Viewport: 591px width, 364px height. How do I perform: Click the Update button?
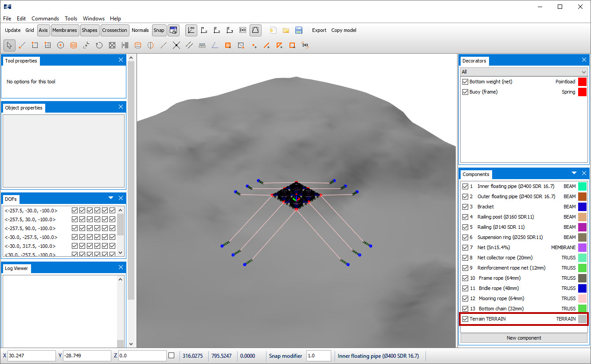click(x=13, y=30)
